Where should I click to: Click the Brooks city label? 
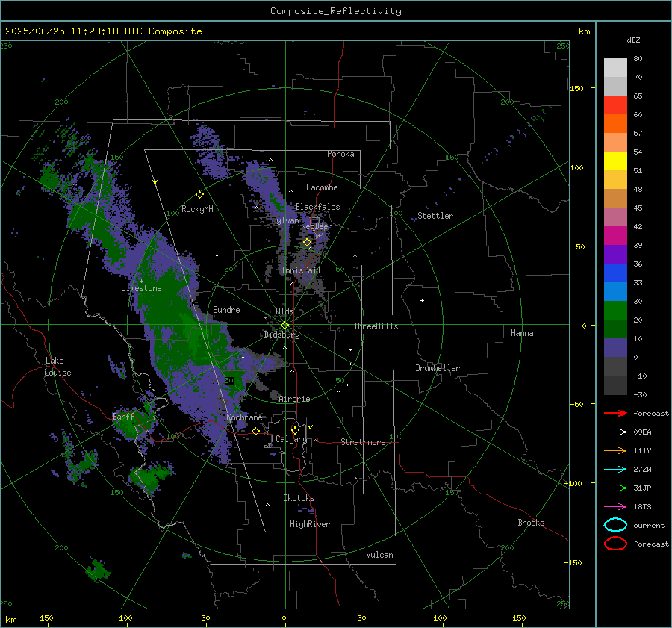tap(531, 523)
